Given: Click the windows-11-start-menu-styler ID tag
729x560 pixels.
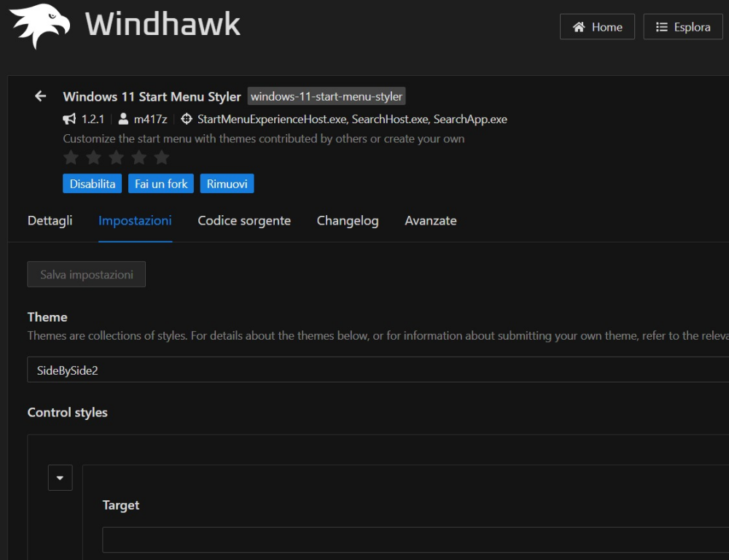Looking at the screenshot, I should (x=327, y=96).
